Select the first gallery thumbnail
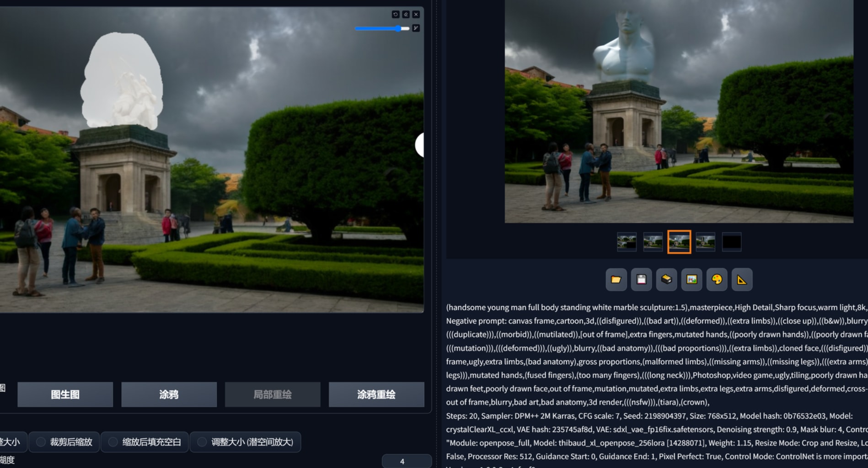 (627, 242)
